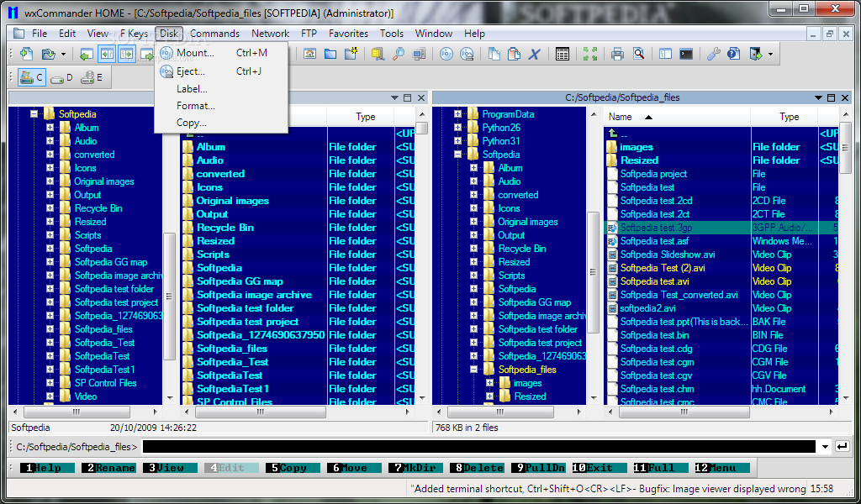Click the Name column header in right panel
Viewport: 861px width, 504px height.
[x=677, y=117]
